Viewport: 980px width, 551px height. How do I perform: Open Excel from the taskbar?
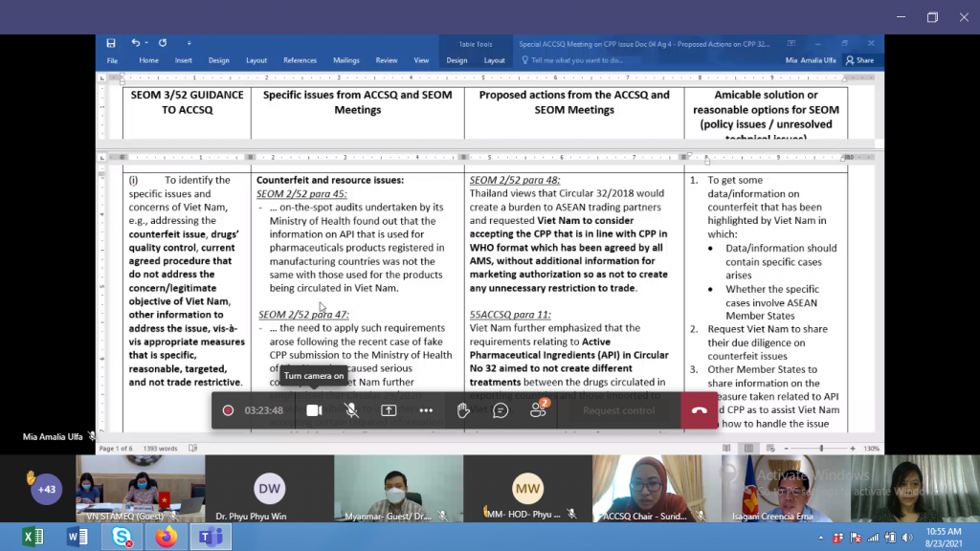pyautogui.click(x=33, y=537)
